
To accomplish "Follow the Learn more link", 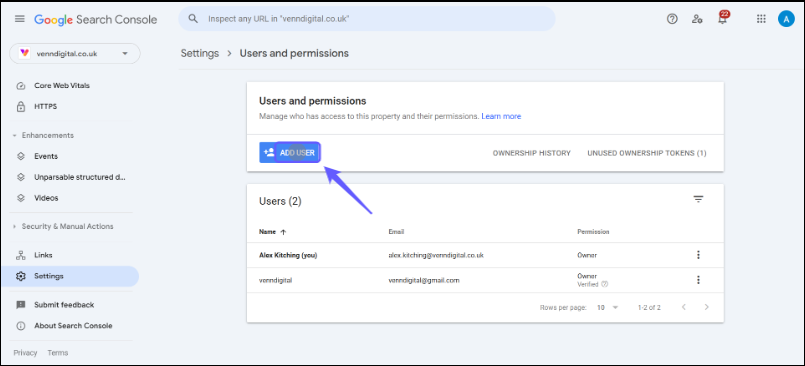I will pyautogui.click(x=501, y=117).
